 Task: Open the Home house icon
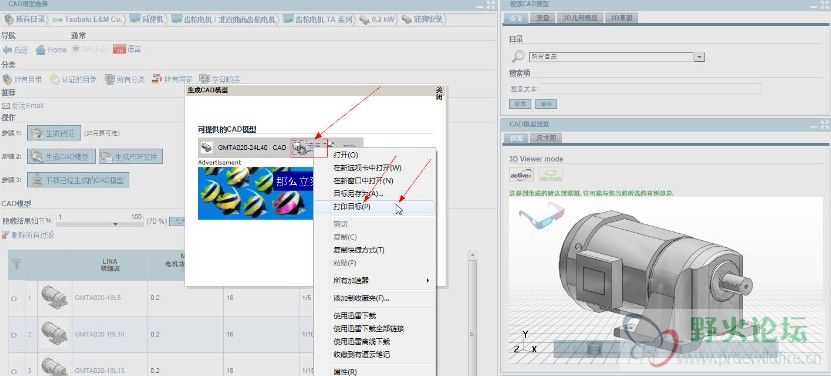pyautogui.click(x=41, y=50)
